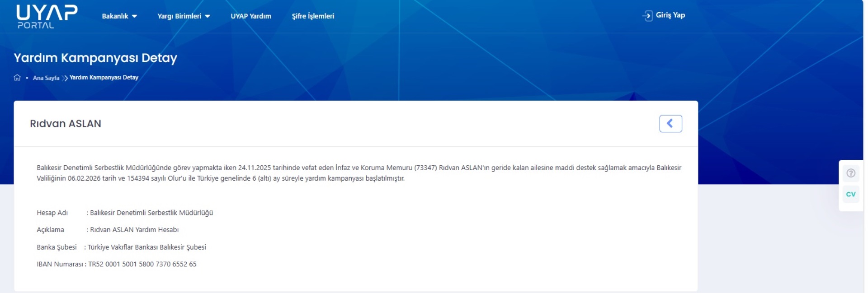Click the UYAP Portal logo

click(x=47, y=17)
